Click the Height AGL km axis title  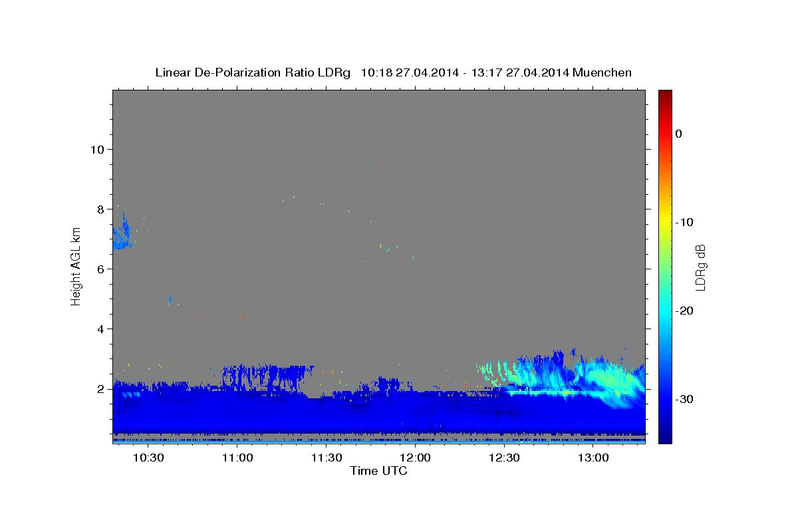[76, 266]
